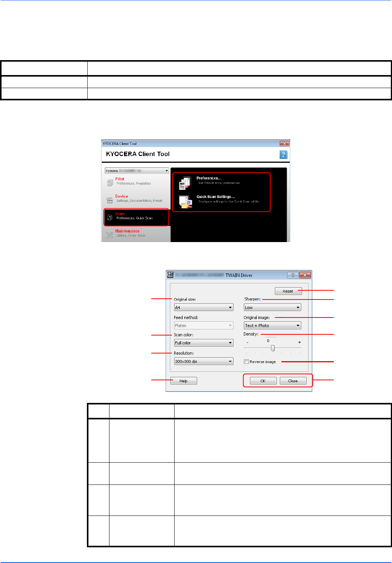Click the Close button next to OK
This screenshot has width=392, height=563.
pos(293,381)
